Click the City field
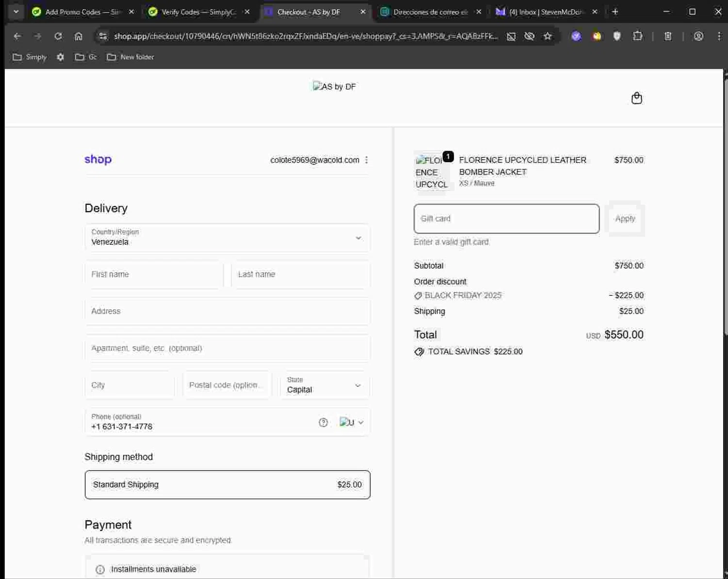 point(130,385)
